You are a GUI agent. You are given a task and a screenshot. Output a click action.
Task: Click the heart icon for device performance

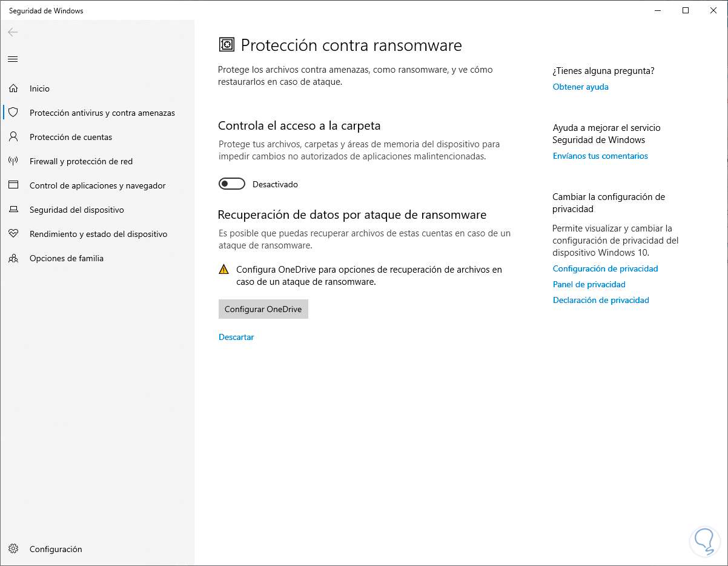pyautogui.click(x=13, y=234)
